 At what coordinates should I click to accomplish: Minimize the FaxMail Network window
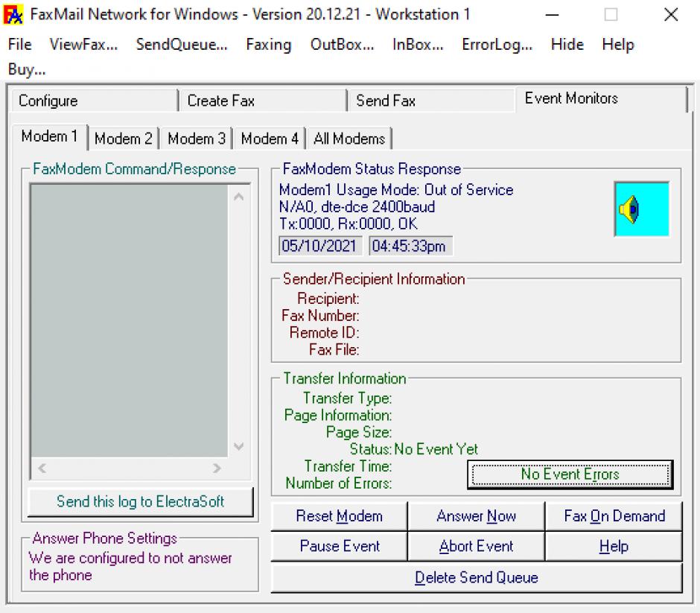553,15
